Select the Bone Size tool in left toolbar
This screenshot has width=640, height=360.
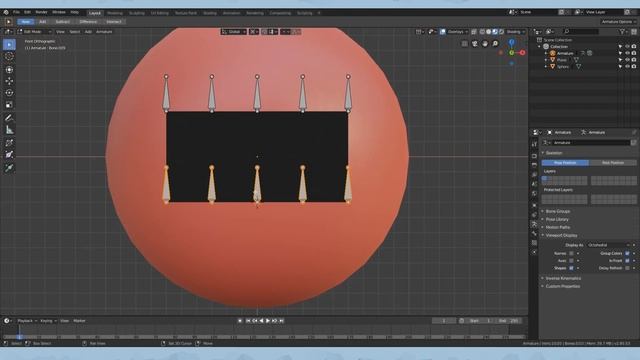(9, 155)
